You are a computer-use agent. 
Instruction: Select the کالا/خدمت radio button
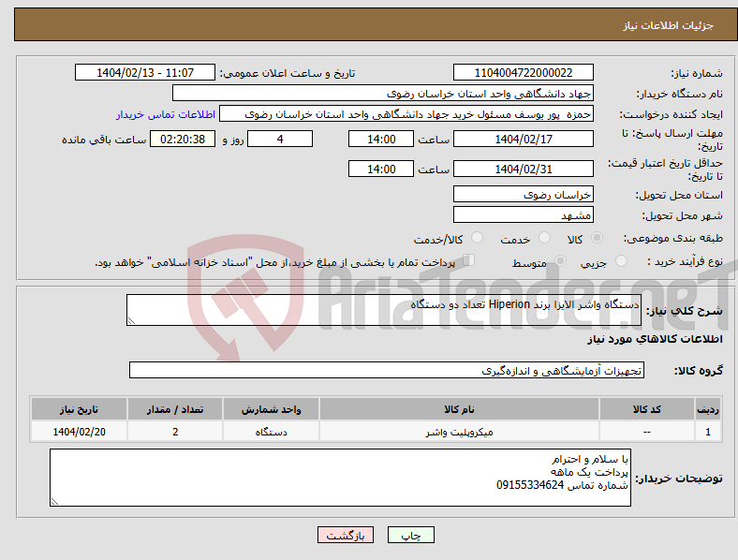pos(478,238)
